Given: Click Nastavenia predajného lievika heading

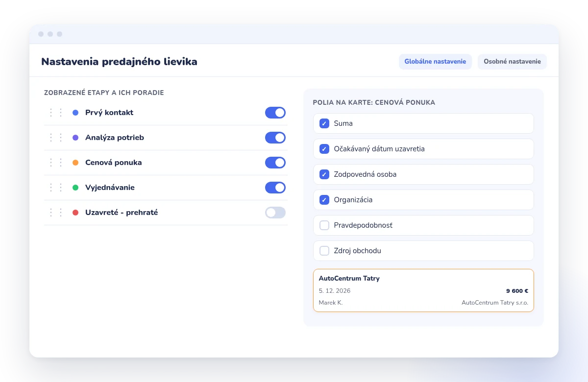Looking at the screenshot, I should (x=119, y=62).
